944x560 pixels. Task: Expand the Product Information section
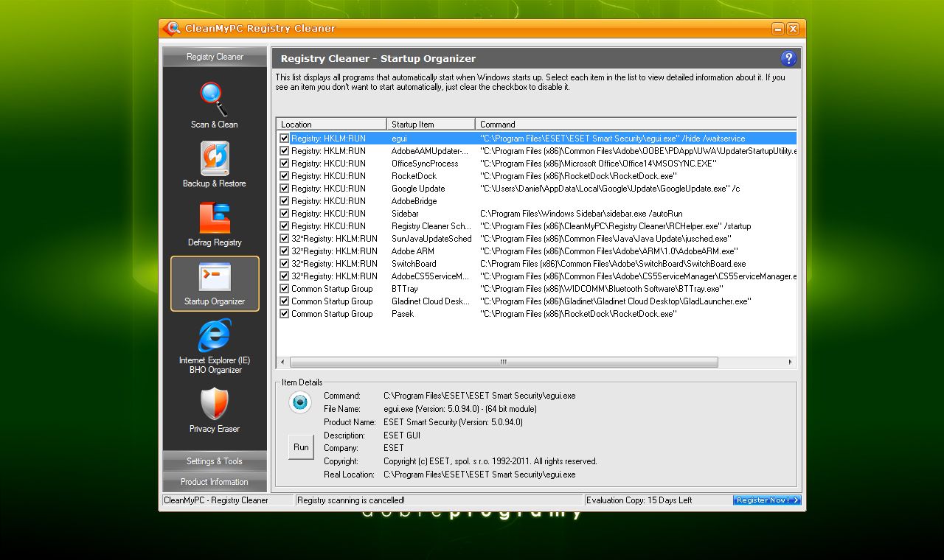click(x=215, y=482)
